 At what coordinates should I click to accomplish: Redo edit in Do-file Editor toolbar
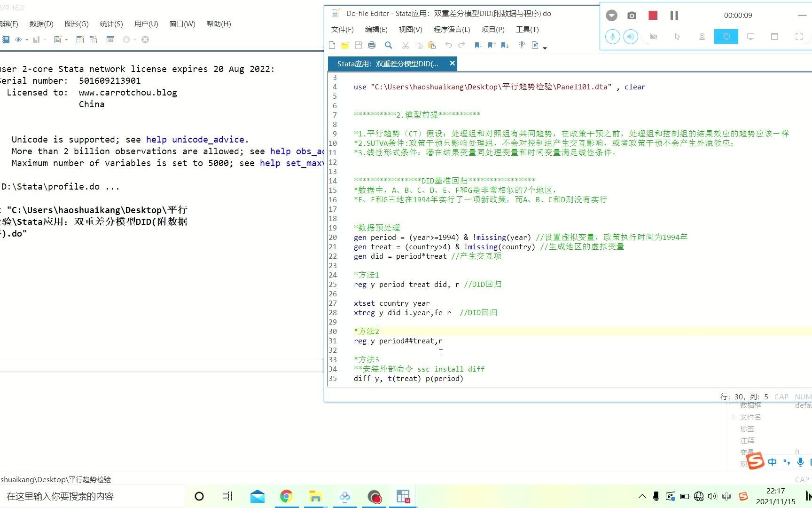(x=461, y=45)
